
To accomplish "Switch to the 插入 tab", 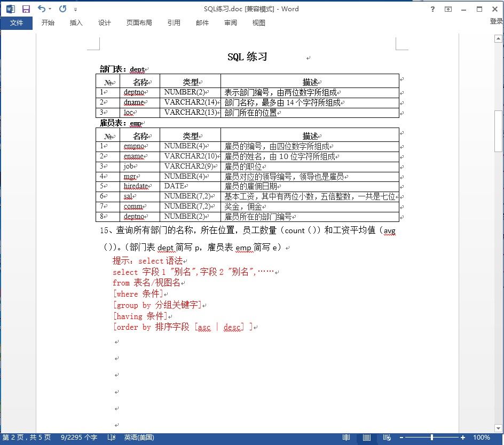I will 76,23.
